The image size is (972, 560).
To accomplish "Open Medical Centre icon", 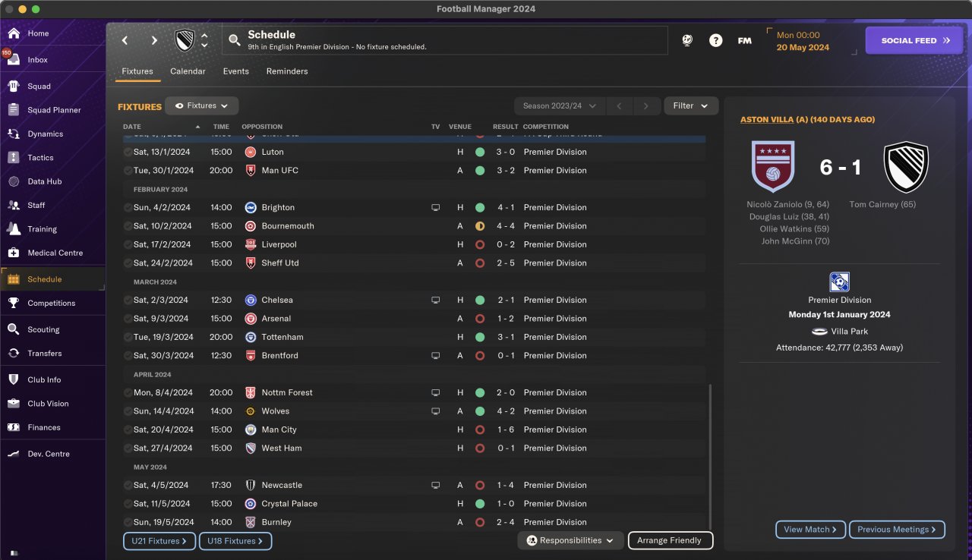I will tap(14, 253).
